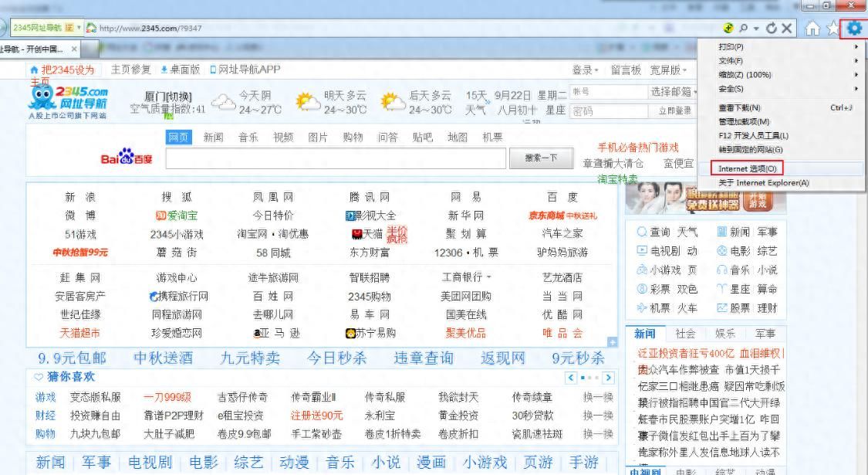Expand the 登录 dropdown arrow
The image size is (868, 475).
pos(596,70)
